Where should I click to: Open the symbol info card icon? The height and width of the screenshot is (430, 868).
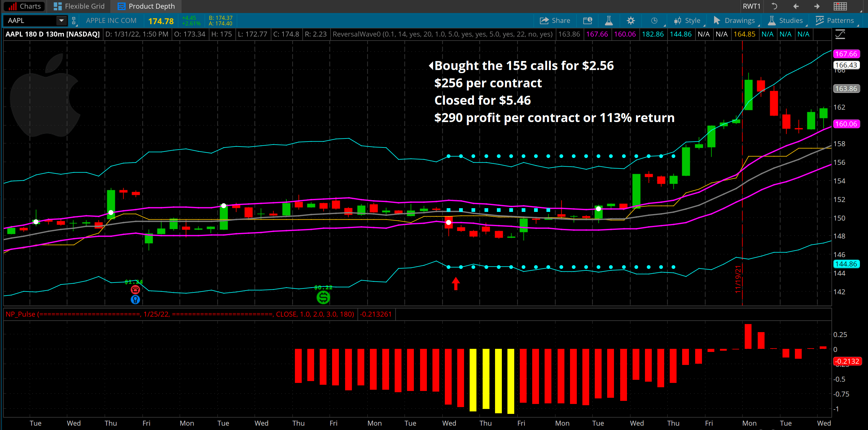click(x=587, y=20)
